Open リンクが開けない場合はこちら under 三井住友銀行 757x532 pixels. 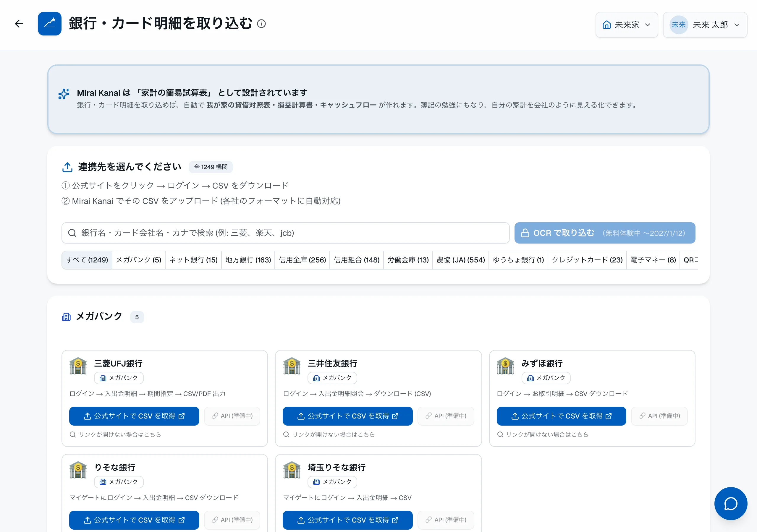pyautogui.click(x=329, y=434)
